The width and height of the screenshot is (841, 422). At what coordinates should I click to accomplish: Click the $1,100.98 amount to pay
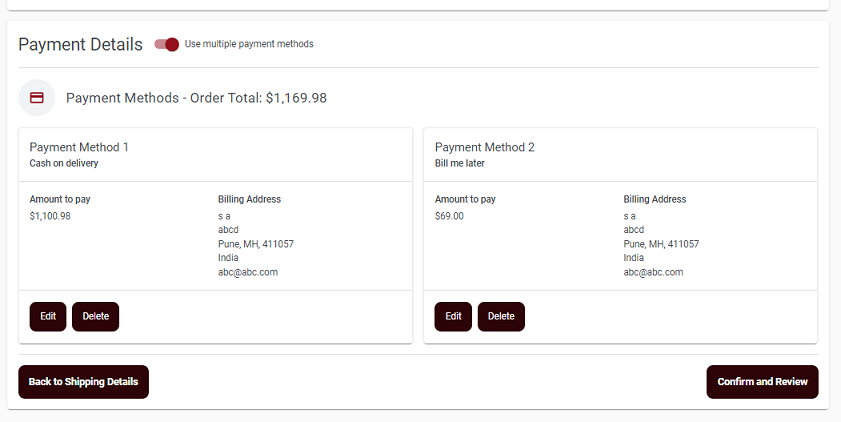pyautogui.click(x=50, y=216)
